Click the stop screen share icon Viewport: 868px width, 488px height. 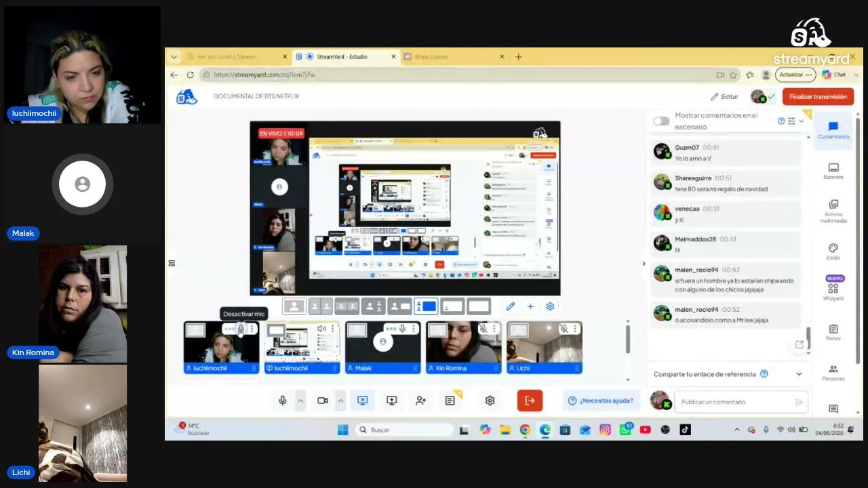point(362,401)
